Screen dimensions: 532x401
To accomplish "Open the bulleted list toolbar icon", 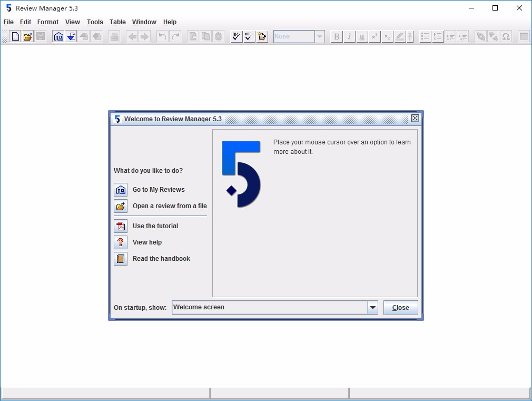I will [425, 36].
